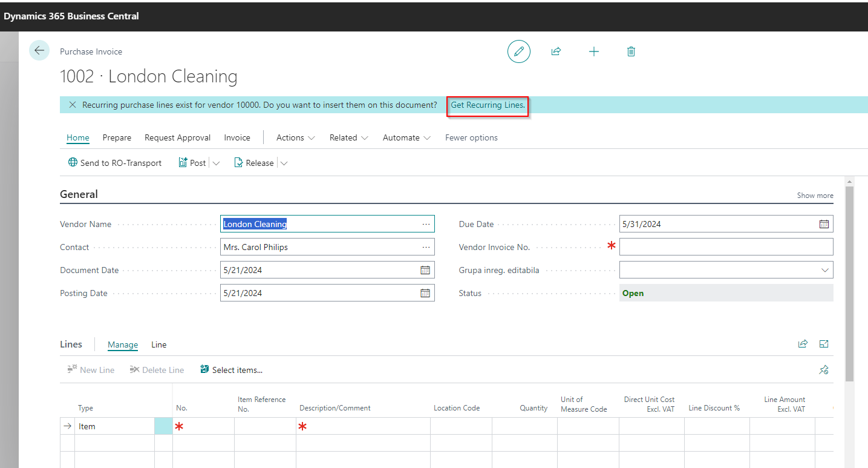Open the Release dropdown arrow
868x468 pixels.
point(284,163)
